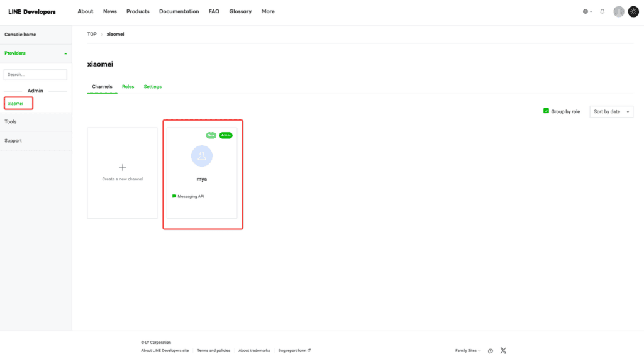Open the FAQ menu item

pos(214,11)
